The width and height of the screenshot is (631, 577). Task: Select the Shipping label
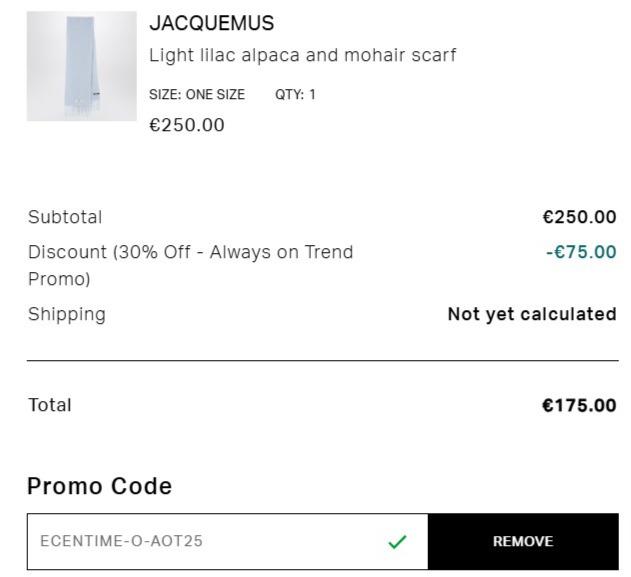66,314
